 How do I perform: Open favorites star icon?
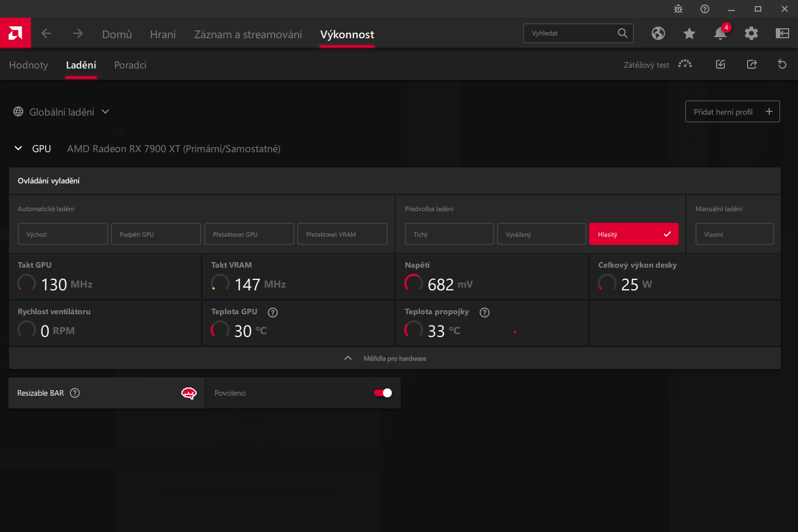pyautogui.click(x=689, y=33)
